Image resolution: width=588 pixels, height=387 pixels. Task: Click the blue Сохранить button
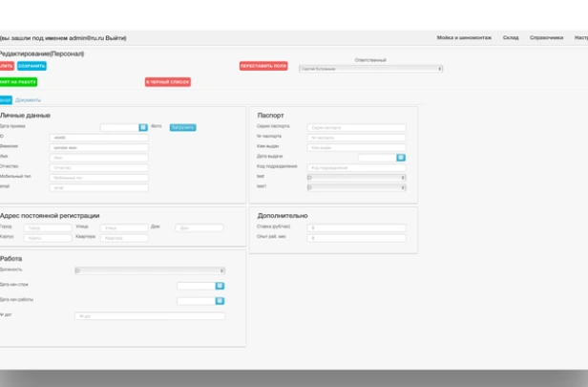[x=31, y=66]
